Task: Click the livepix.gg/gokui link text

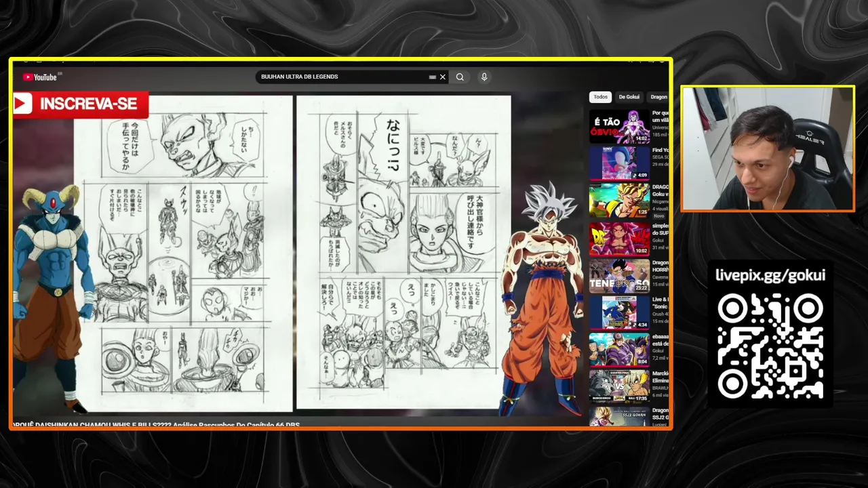Action: coord(770,275)
